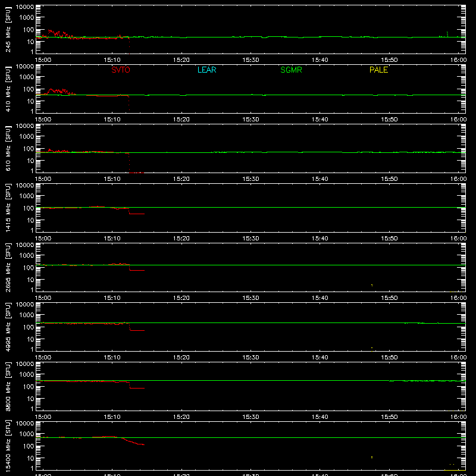The height and width of the screenshot is (476, 476).
Task: Click 16:00 under the 245 MHz plot
Action: click(458, 60)
